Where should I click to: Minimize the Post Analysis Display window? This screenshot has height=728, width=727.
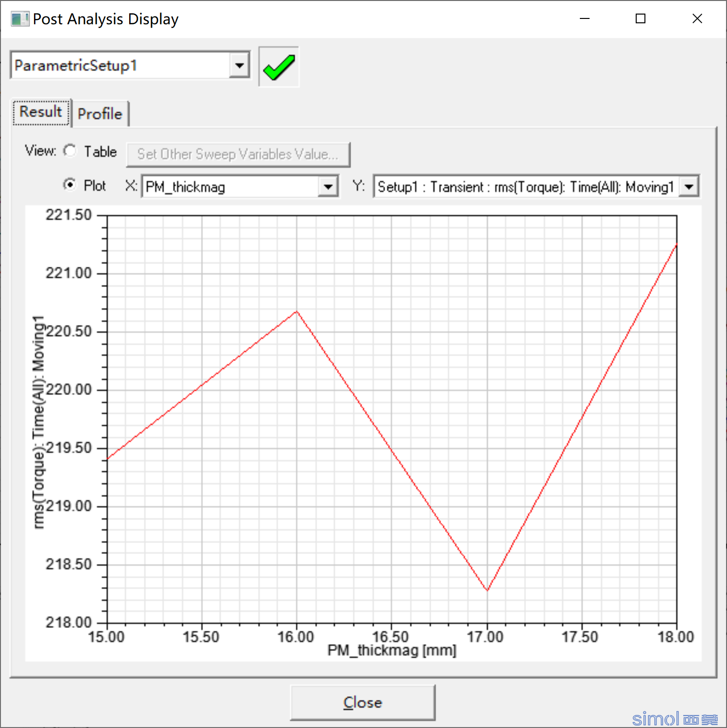585,19
